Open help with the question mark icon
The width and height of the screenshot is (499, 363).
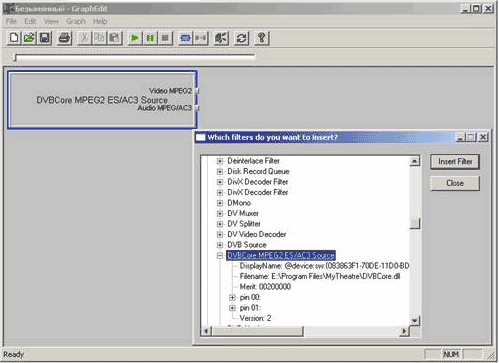pos(262,38)
